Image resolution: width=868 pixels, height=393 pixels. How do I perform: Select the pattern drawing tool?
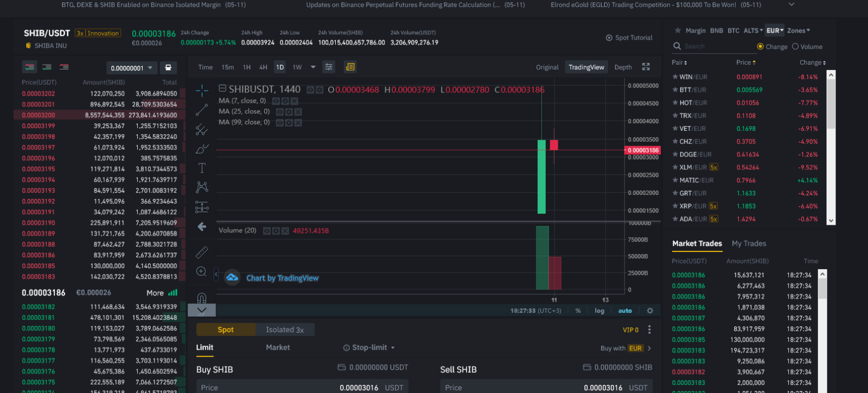pyautogui.click(x=202, y=187)
